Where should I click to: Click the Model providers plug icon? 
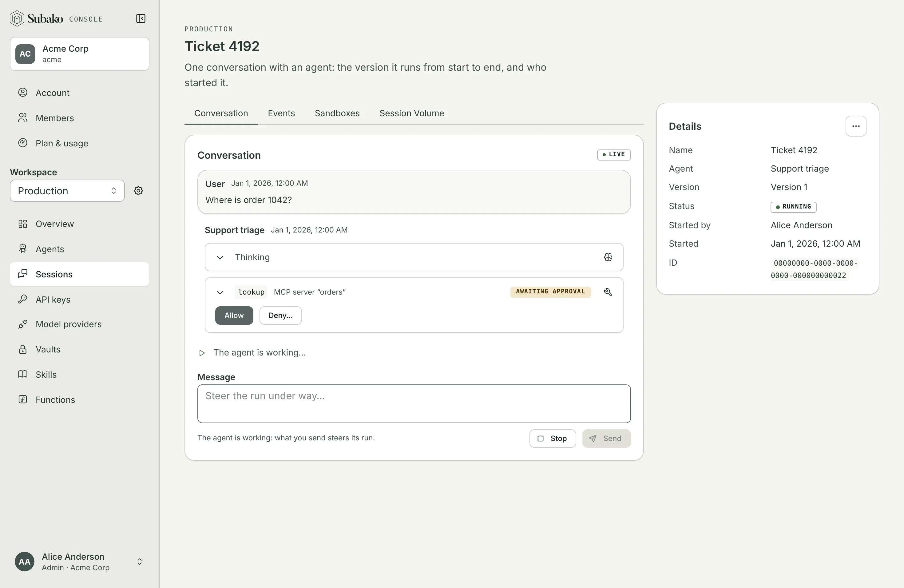tap(23, 324)
